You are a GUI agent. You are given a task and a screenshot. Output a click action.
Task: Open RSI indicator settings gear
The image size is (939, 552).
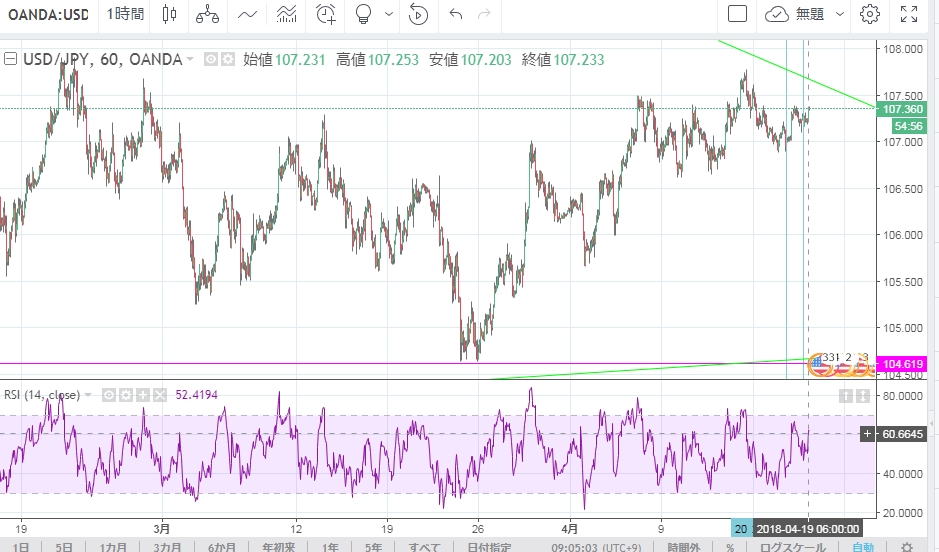point(126,395)
